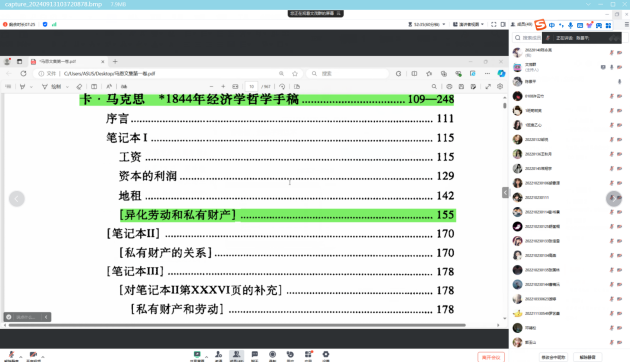Favorite this page with the star icon
This screenshot has width=630, height=362.
[295, 74]
